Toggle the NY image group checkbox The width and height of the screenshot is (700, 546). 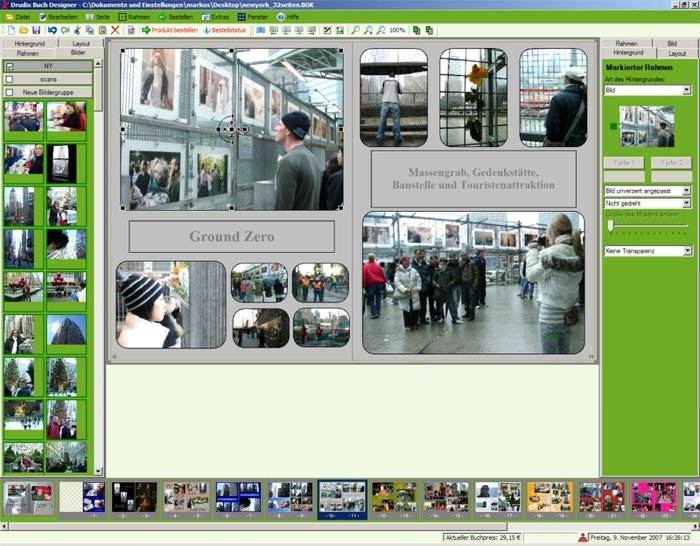point(9,67)
